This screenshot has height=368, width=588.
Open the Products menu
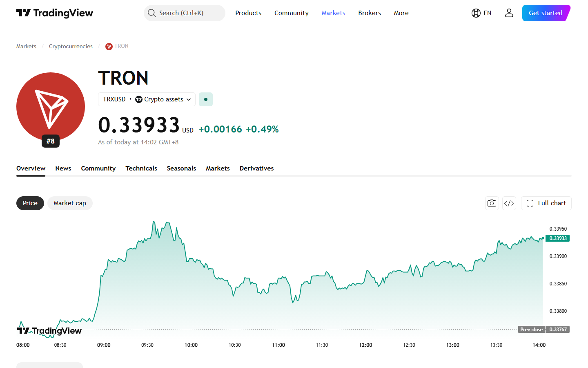[x=248, y=13]
